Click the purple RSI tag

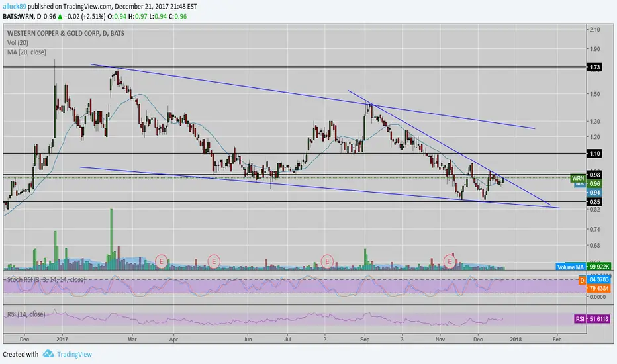point(580,319)
